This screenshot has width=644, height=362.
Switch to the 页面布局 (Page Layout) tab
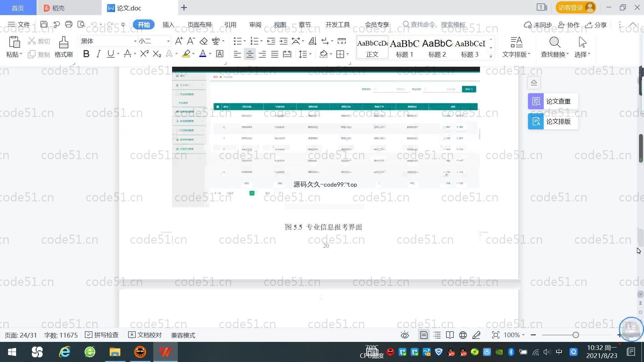(200, 24)
